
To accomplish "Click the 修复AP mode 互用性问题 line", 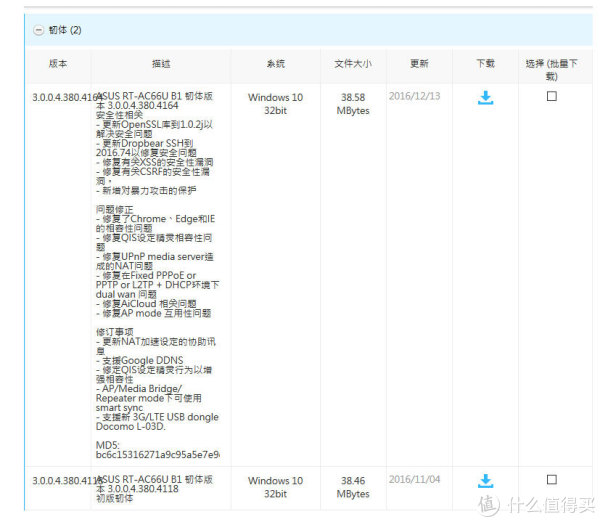I will (x=153, y=313).
